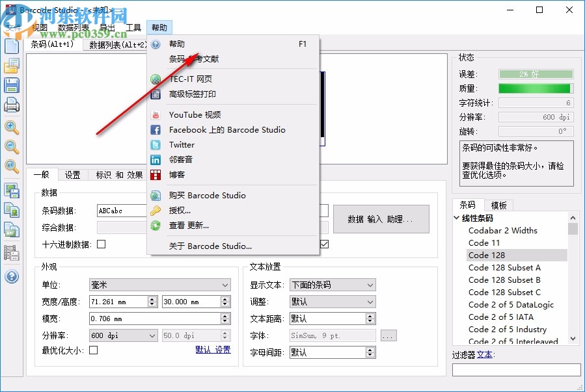Image resolution: width=585 pixels, height=392 pixels.
Task: Click the 数据 输入 助理 button
Action: click(381, 219)
